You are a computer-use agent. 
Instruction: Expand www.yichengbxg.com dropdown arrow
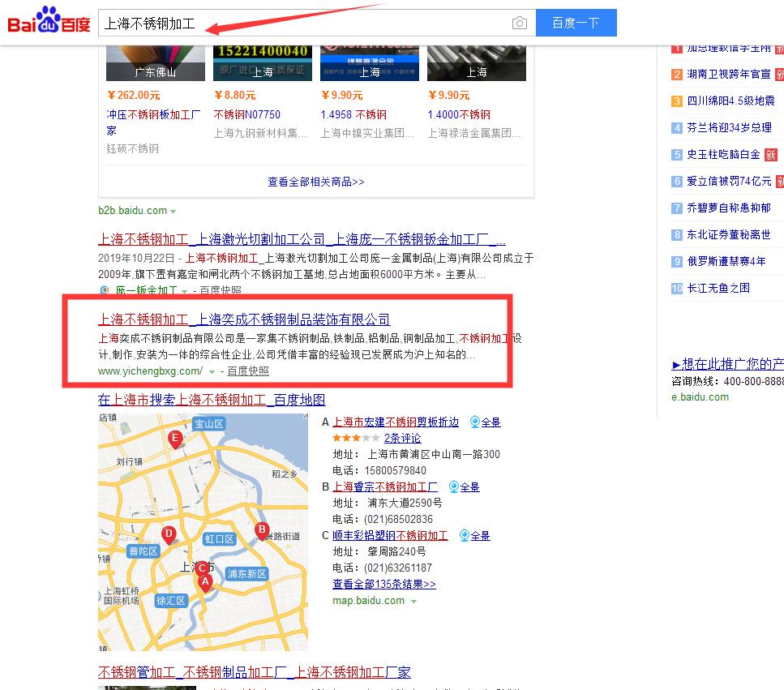(212, 372)
